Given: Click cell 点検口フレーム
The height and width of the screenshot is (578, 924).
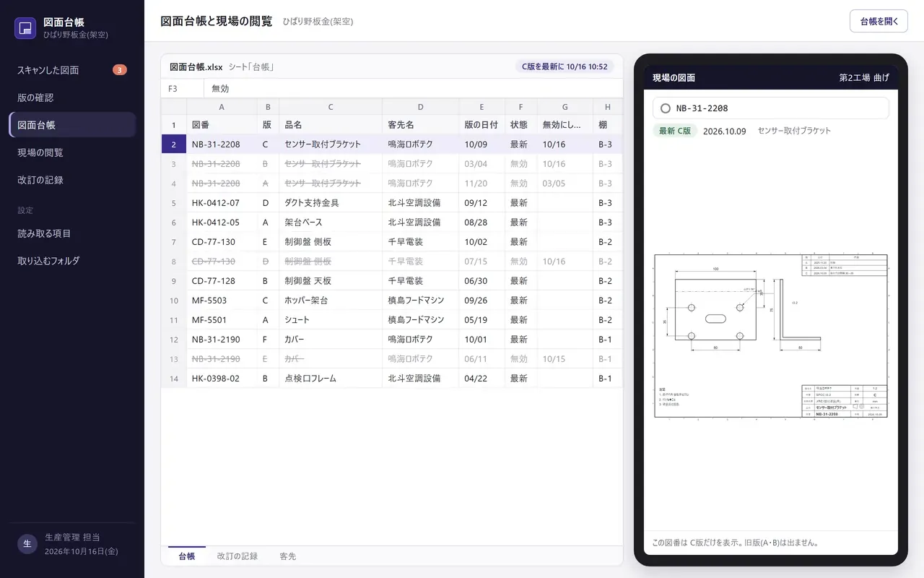Looking at the screenshot, I should [331, 379].
